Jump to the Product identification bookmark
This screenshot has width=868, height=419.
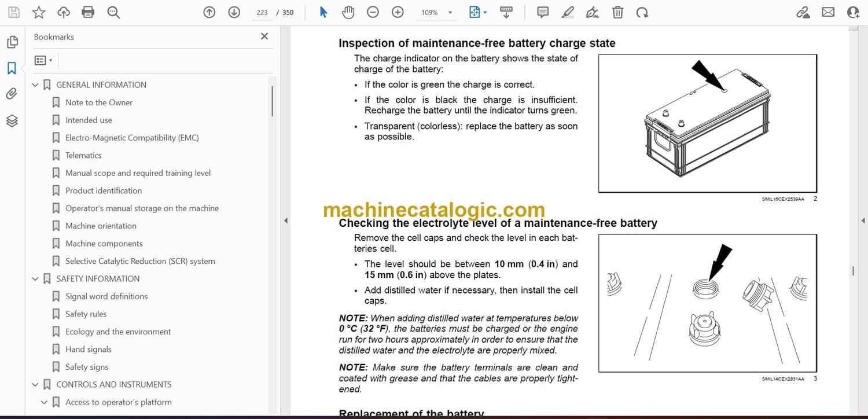click(104, 191)
